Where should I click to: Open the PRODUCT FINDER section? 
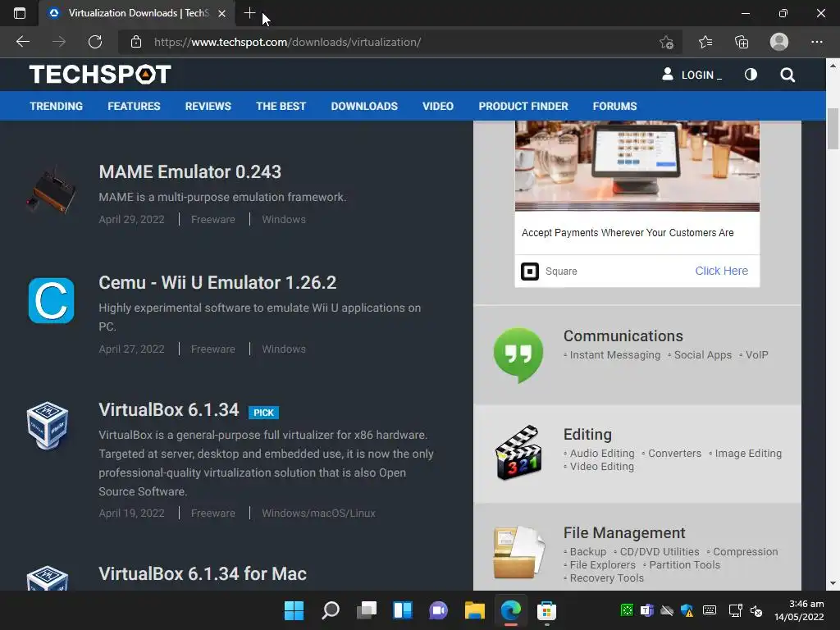point(523,106)
